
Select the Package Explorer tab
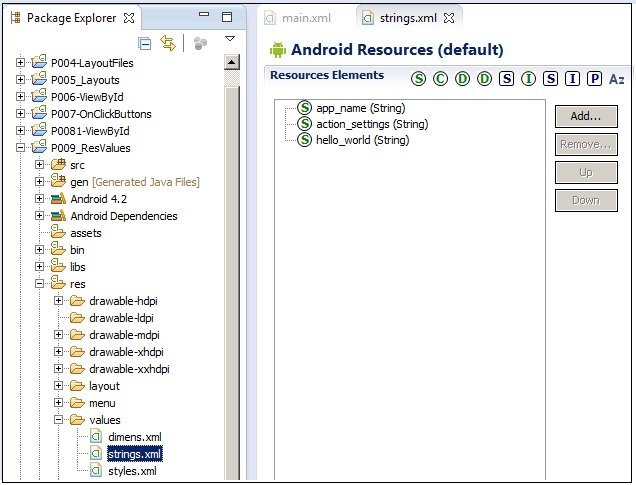pos(72,18)
